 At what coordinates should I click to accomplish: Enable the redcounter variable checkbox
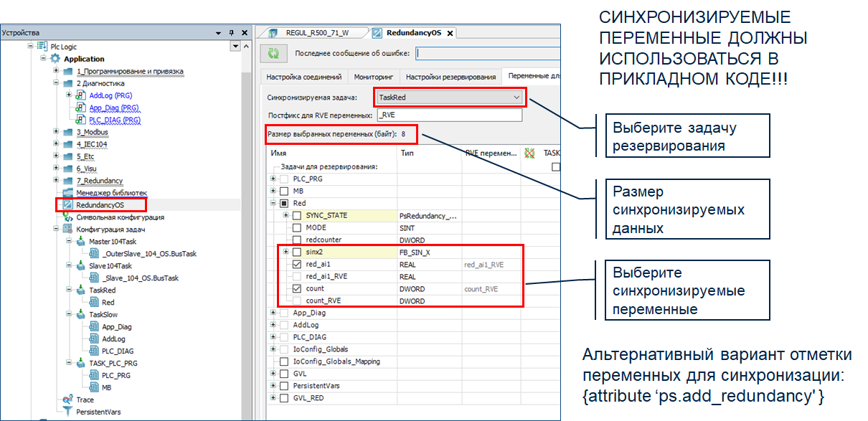[297, 240]
